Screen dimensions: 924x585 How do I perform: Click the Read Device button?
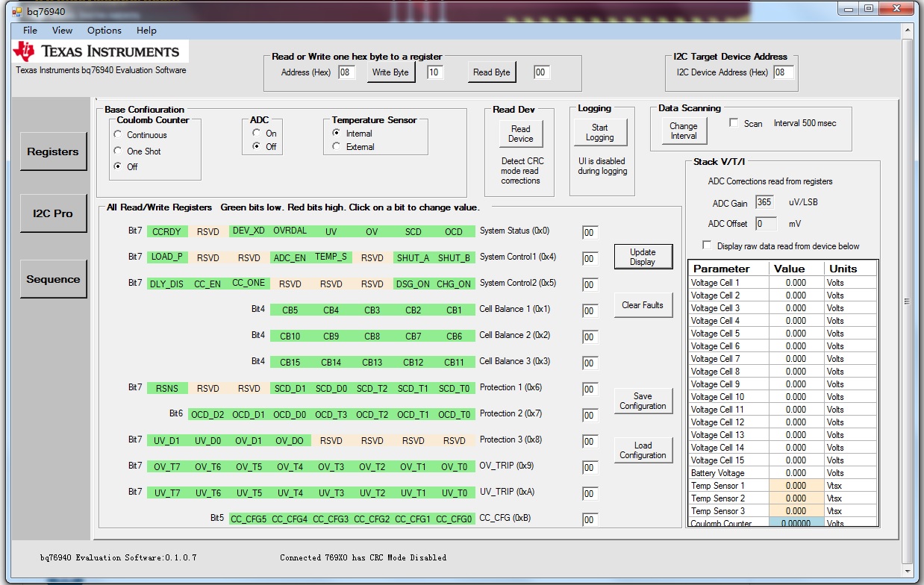coord(520,134)
